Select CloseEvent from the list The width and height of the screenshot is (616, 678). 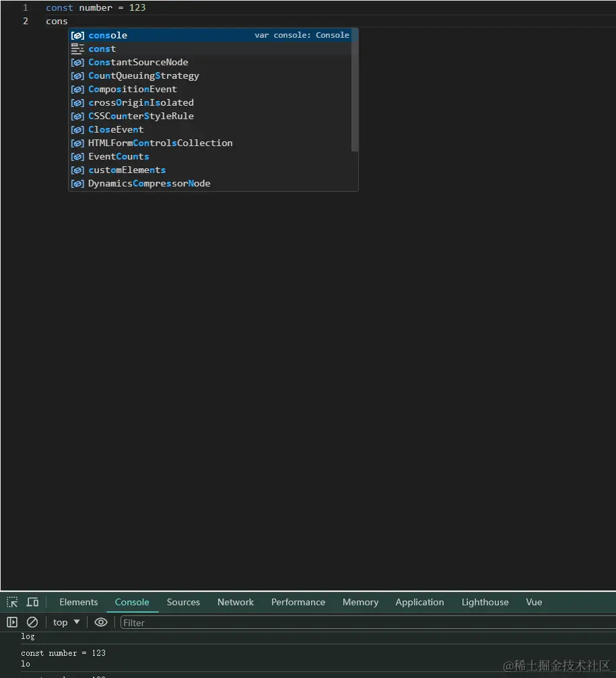pyautogui.click(x=211, y=129)
